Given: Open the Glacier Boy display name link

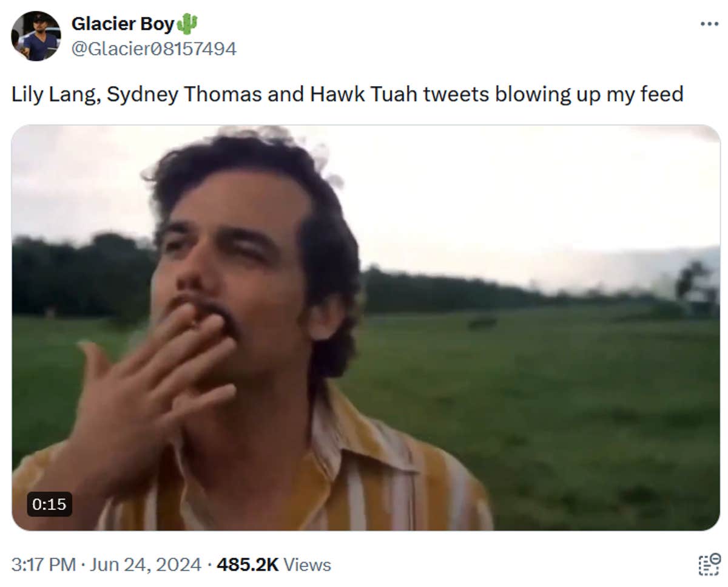Looking at the screenshot, I should coord(123,24).
